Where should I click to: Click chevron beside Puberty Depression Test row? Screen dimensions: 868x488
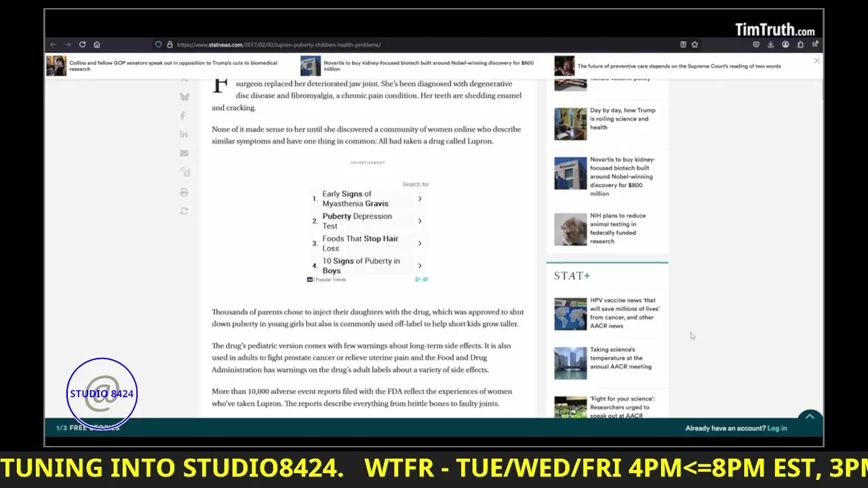tap(420, 221)
